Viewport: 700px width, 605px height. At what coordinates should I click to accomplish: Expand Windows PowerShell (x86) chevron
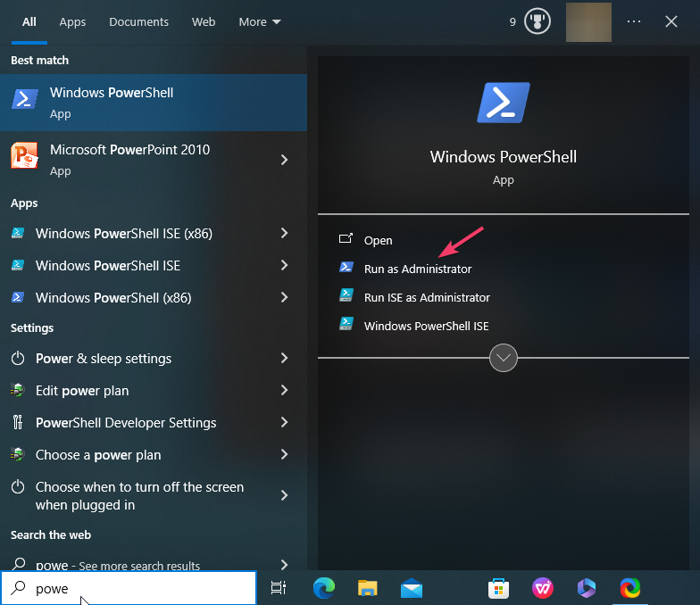284,297
